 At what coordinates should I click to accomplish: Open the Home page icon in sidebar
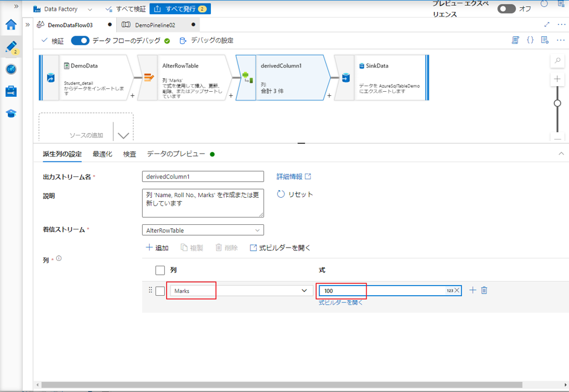pos(11,24)
